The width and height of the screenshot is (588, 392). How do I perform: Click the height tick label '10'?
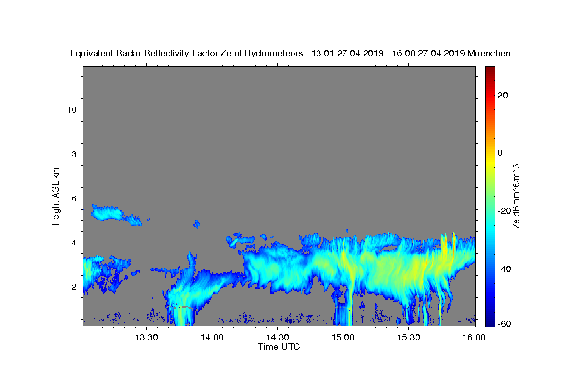[x=72, y=110]
